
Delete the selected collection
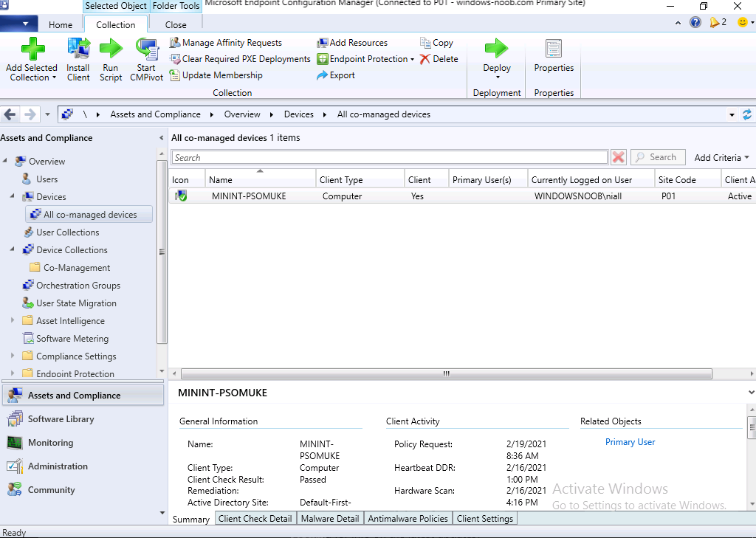coord(439,59)
